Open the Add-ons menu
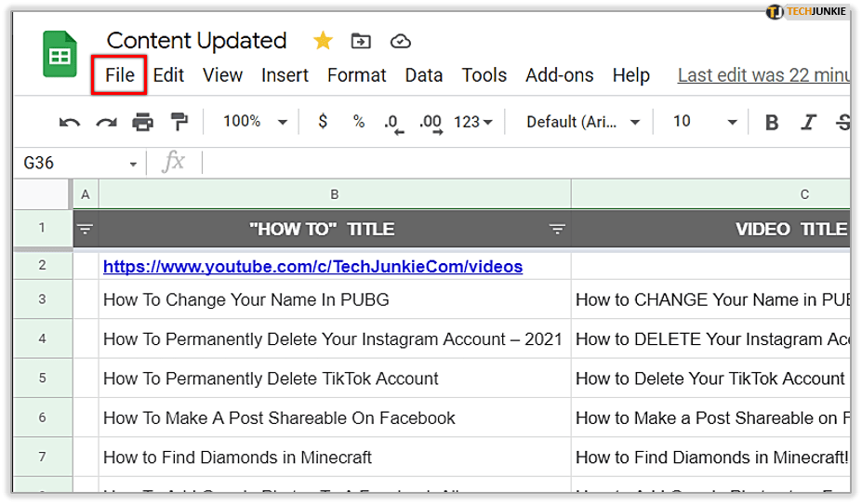This screenshot has width=862, height=504. (x=559, y=75)
